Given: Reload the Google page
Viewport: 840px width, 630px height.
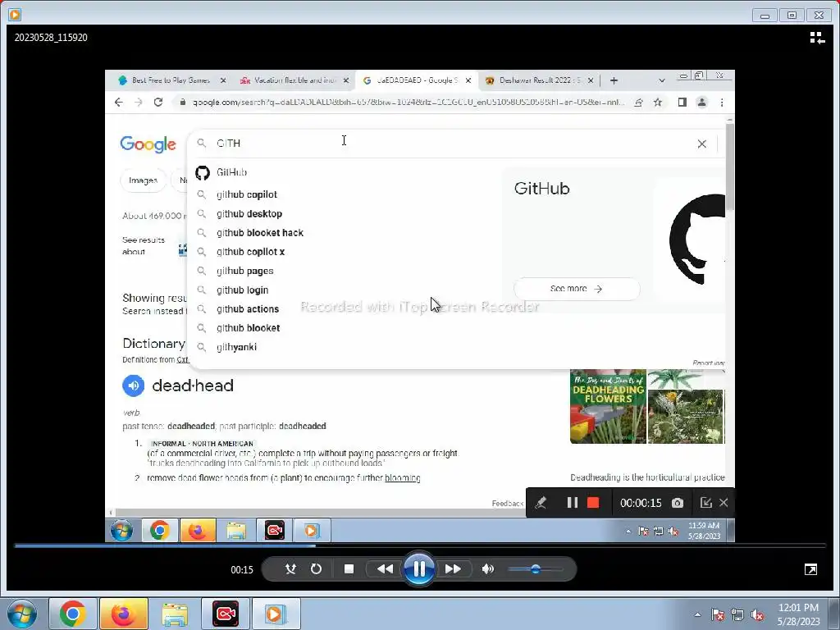Looking at the screenshot, I should tap(158, 103).
